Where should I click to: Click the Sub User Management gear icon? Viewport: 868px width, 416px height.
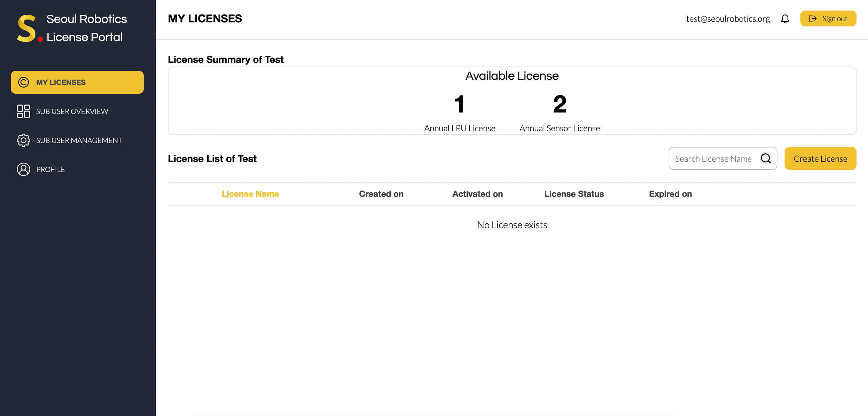coord(23,140)
